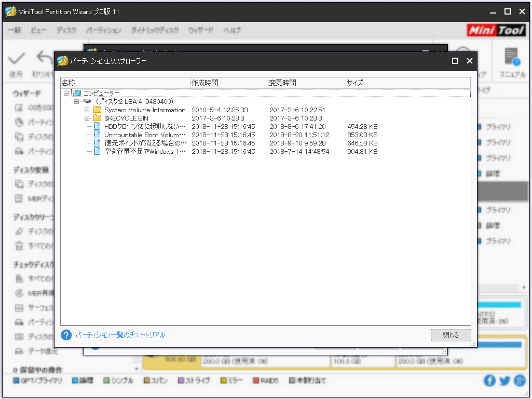
Task: Click the 2010-5-4 12:25:33 creation time
Action: point(220,110)
